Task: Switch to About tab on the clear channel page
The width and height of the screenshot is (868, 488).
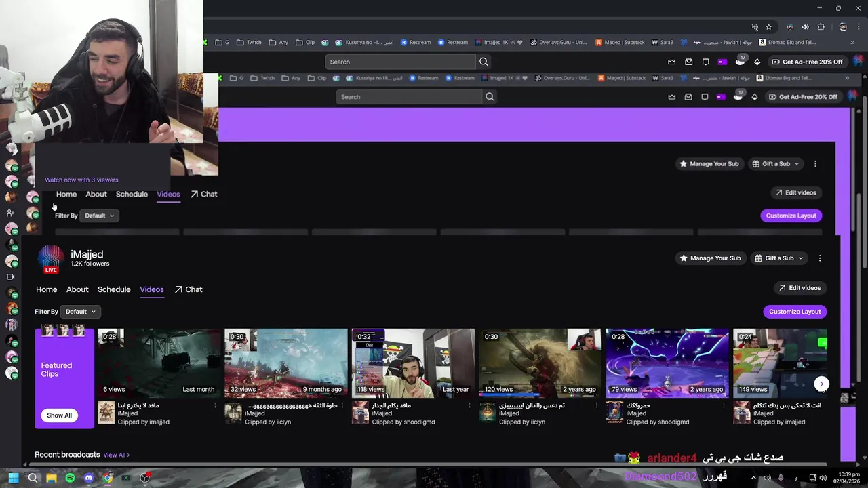Action: tap(77, 289)
